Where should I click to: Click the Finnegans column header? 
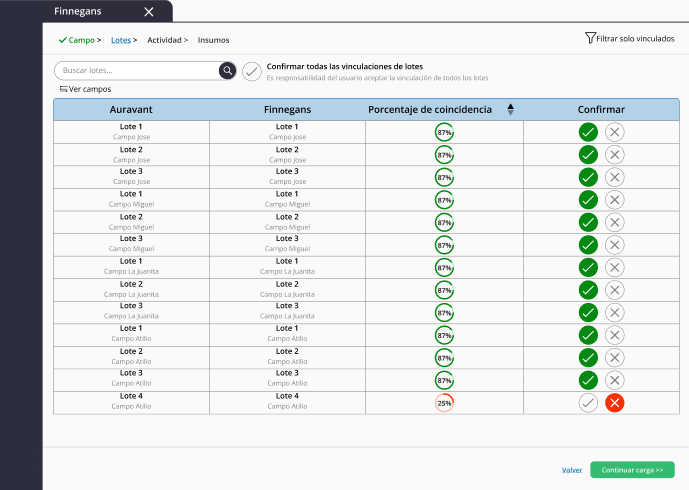(287, 109)
